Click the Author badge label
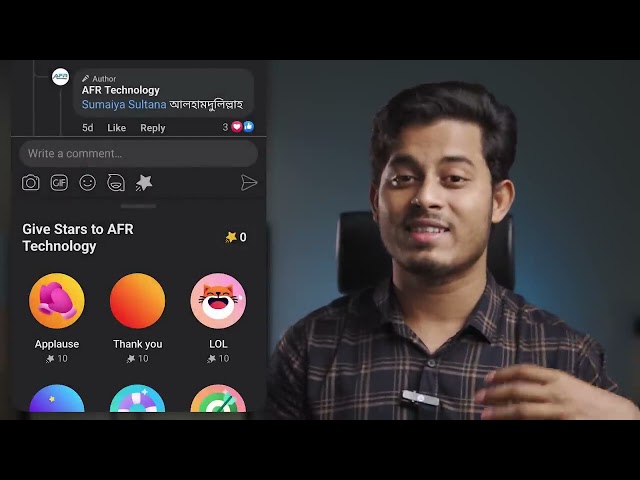Viewport: 640px width, 480px height. pos(99,79)
